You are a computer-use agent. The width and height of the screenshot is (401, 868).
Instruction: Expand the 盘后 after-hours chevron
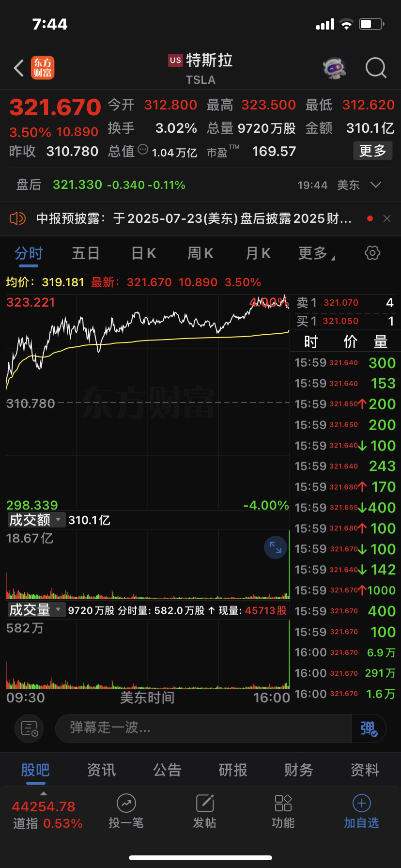click(375, 185)
